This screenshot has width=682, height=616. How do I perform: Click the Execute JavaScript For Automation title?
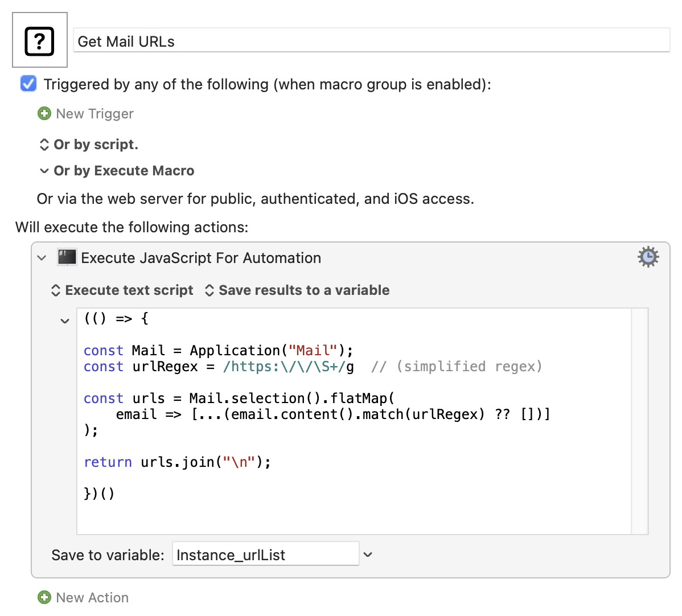point(201,258)
